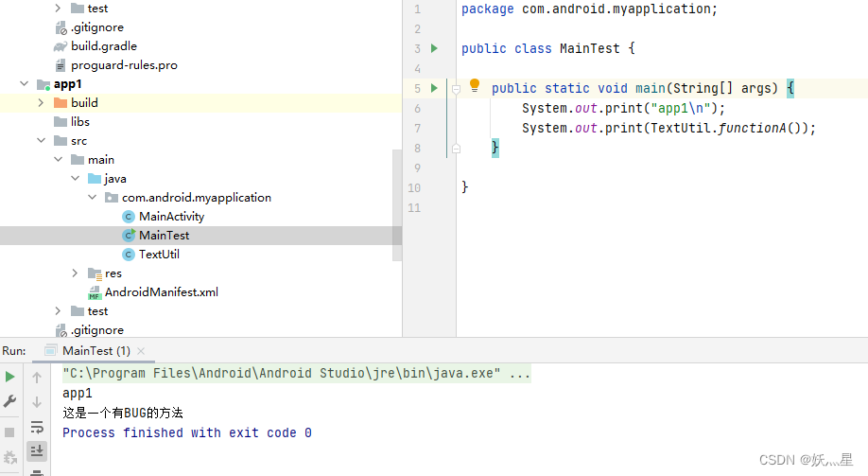Select the app1 module label
This screenshot has width=868, height=476.
(67, 83)
